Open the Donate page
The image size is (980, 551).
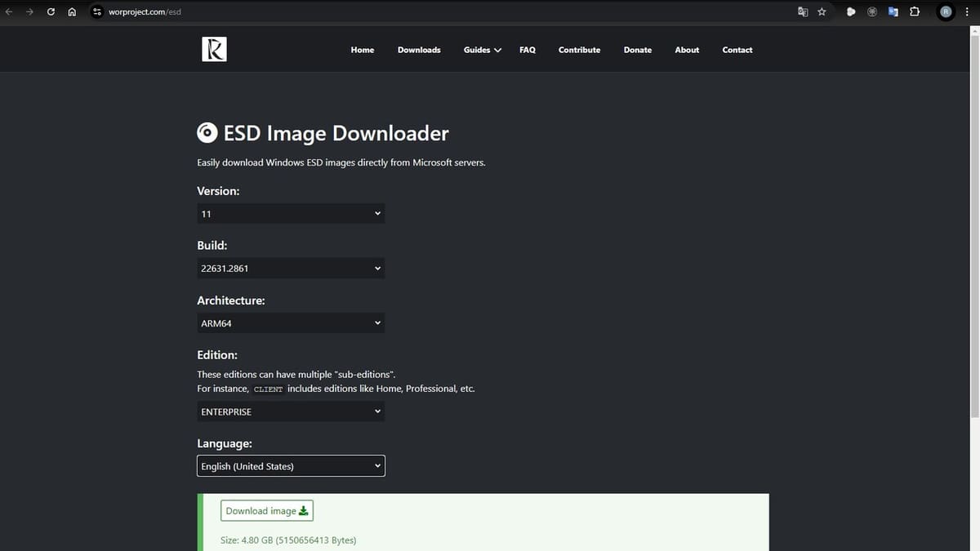point(638,50)
